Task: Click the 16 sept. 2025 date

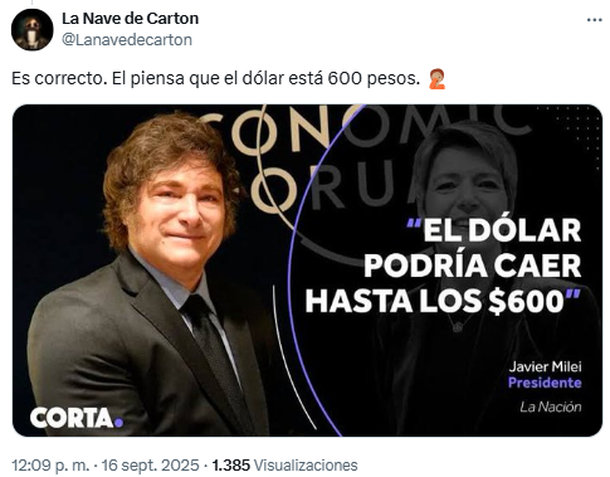Action: 150,465
